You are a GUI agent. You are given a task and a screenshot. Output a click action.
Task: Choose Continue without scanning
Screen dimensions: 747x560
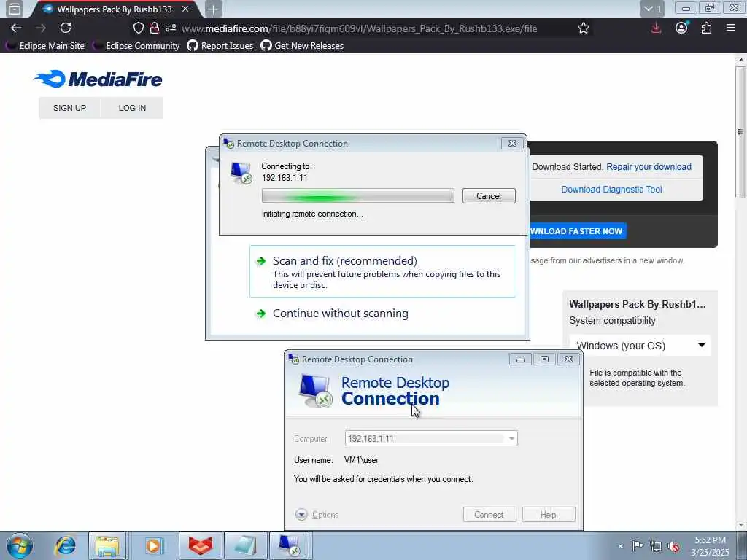[340, 314]
